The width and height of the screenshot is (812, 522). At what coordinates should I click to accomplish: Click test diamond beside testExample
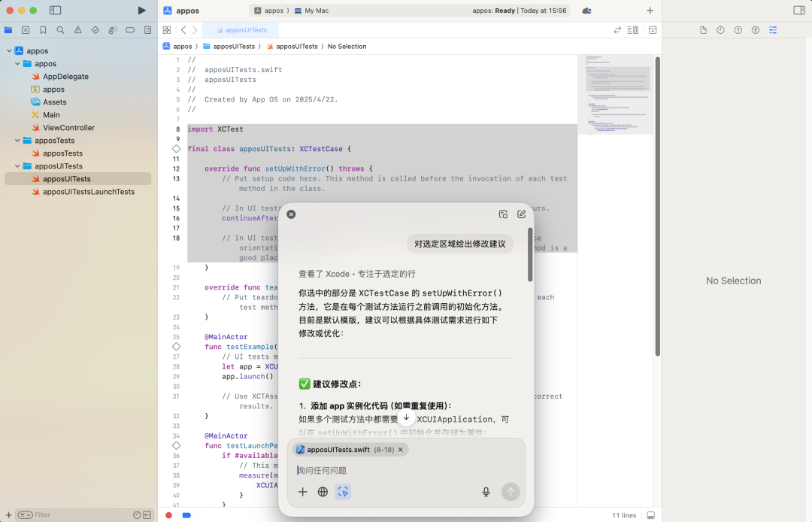(176, 347)
